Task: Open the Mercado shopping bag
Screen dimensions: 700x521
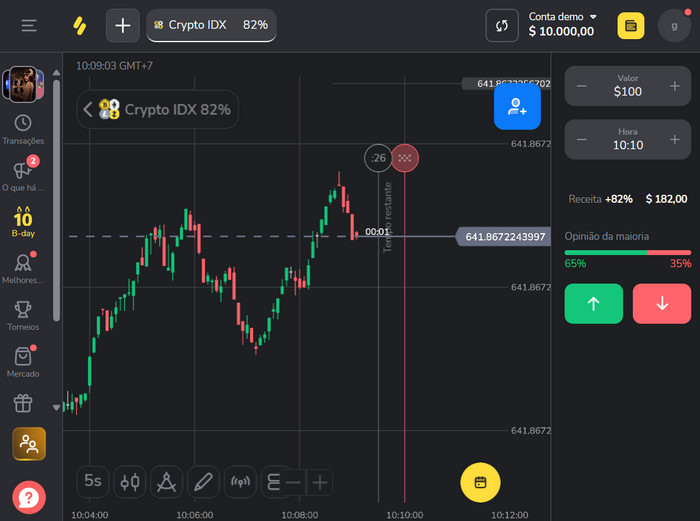Action: [23, 361]
